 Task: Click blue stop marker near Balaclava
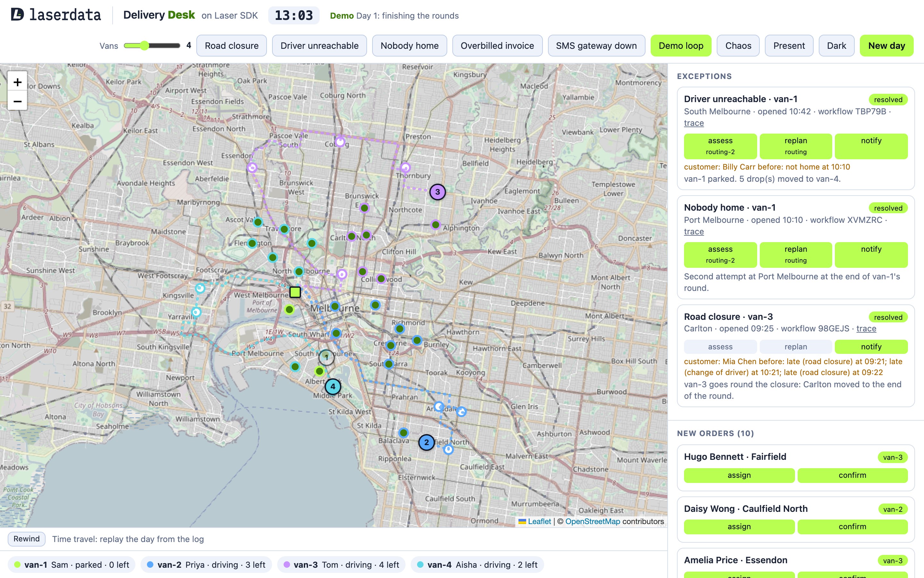(x=404, y=433)
